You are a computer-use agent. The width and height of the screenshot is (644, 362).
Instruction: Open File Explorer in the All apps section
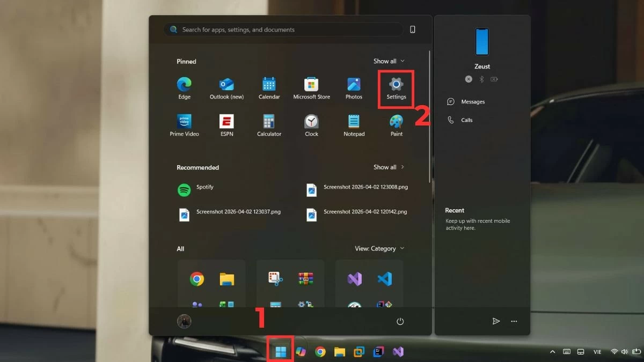click(x=227, y=279)
